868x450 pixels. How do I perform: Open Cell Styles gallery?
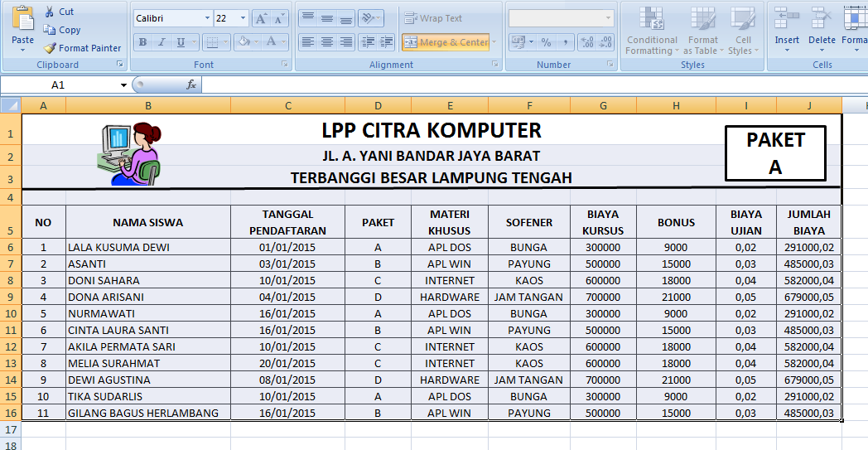743,31
